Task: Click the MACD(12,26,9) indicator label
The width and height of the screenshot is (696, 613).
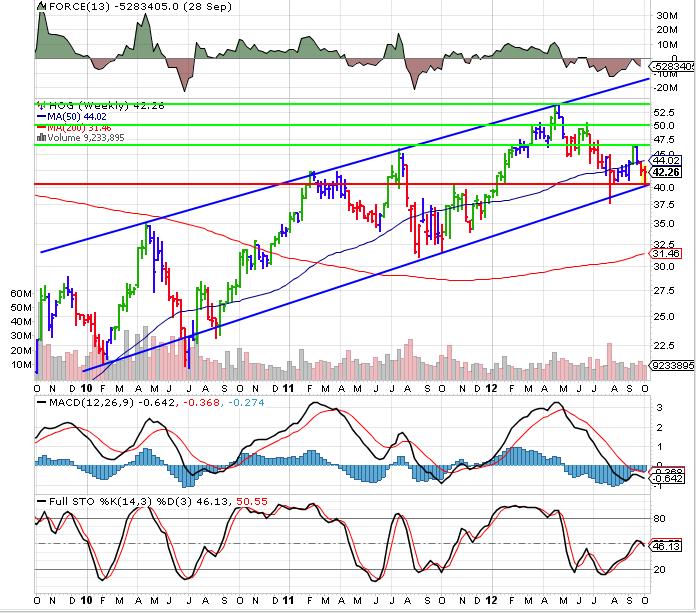Action: click(91, 403)
